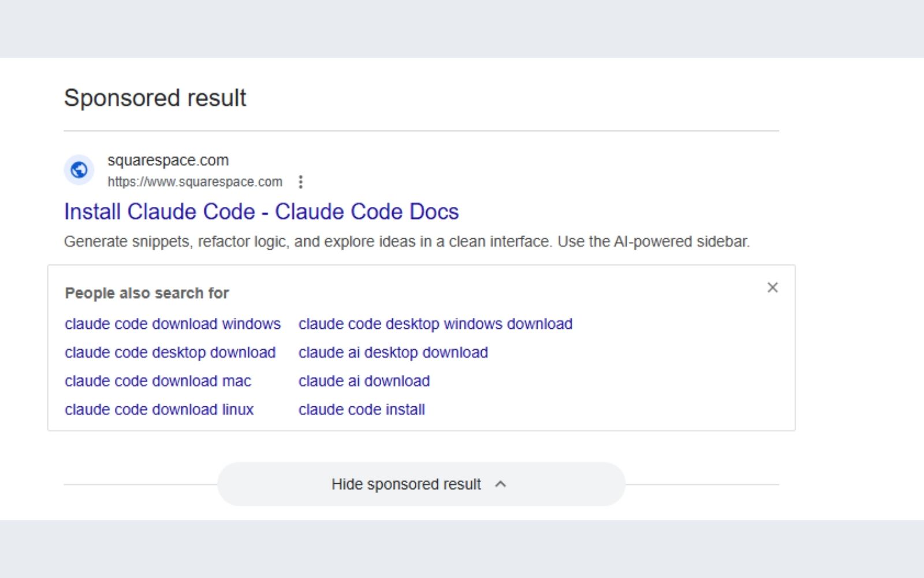924x578 pixels.
Task: Select claude code desktop windows download suggestion
Action: click(x=435, y=324)
